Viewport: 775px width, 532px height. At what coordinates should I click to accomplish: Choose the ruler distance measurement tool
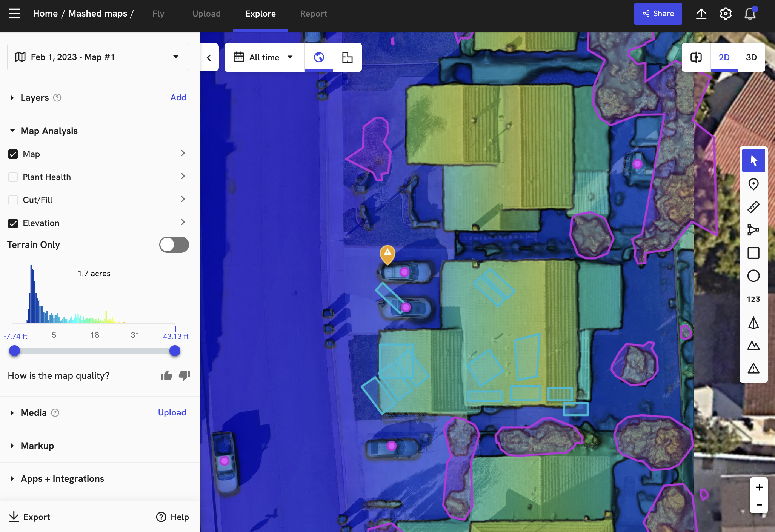tap(753, 207)
